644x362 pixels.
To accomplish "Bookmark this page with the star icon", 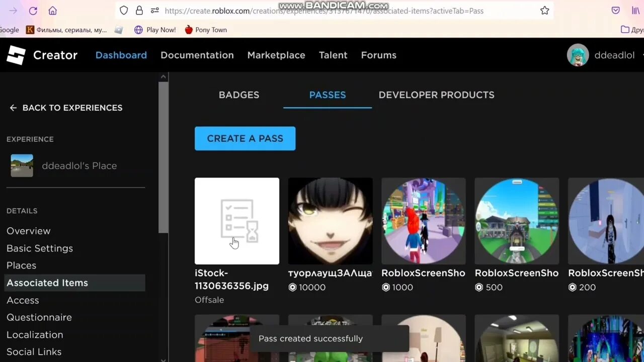I will [x=544, y=10].
